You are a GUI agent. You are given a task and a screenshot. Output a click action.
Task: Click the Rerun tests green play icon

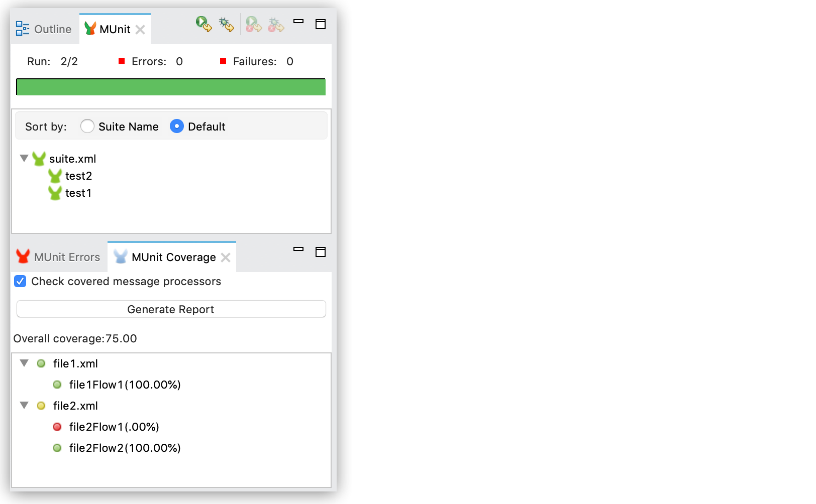tap(203, 24)
